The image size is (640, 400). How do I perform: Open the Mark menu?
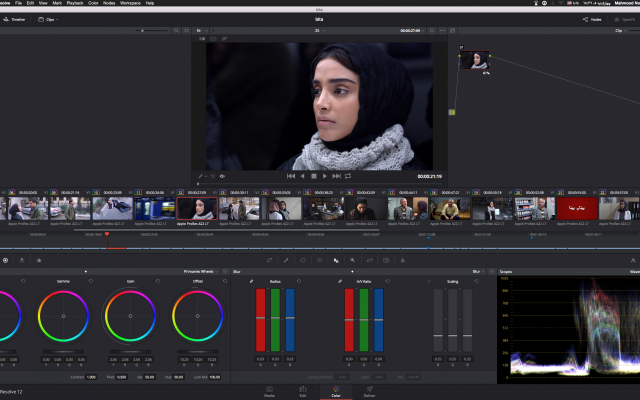pos(57,3)
